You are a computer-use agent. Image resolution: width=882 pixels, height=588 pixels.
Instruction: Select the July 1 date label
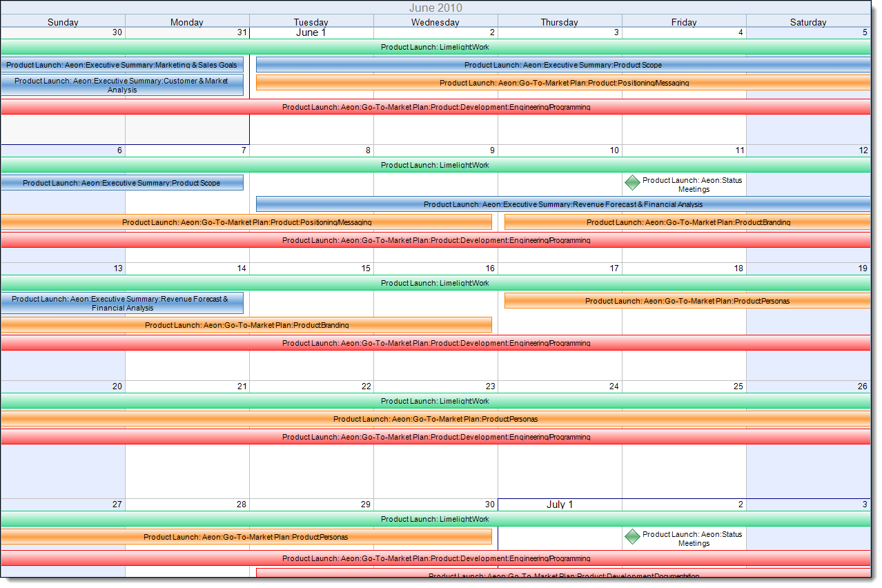pos(560,504)
